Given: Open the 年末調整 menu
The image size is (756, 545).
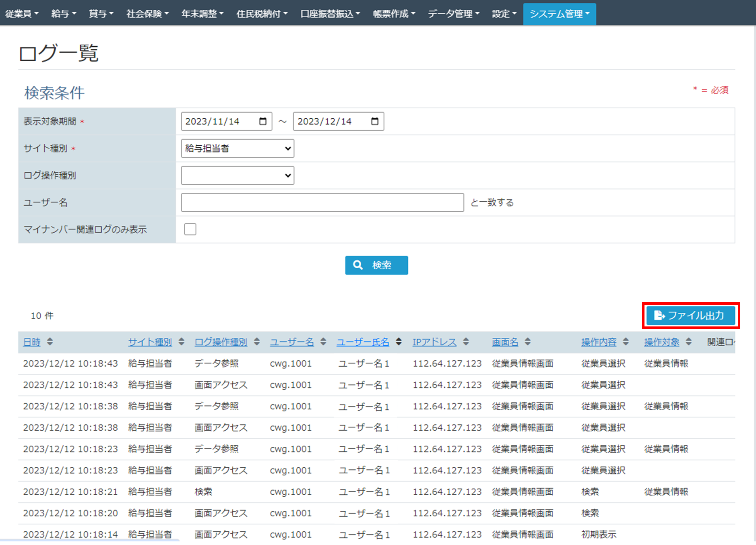Looking at the screenshot, I should tap(202, 14).
